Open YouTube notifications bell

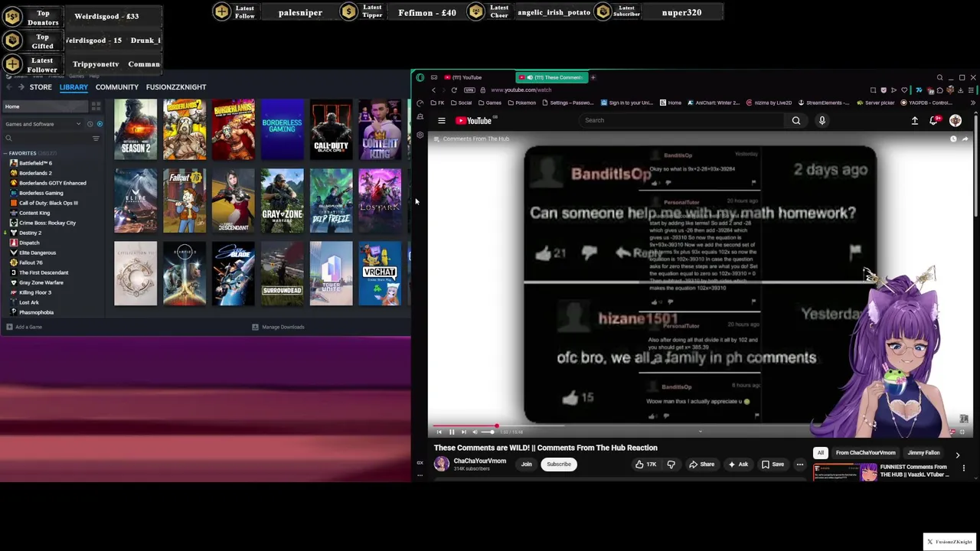[935, 120]
